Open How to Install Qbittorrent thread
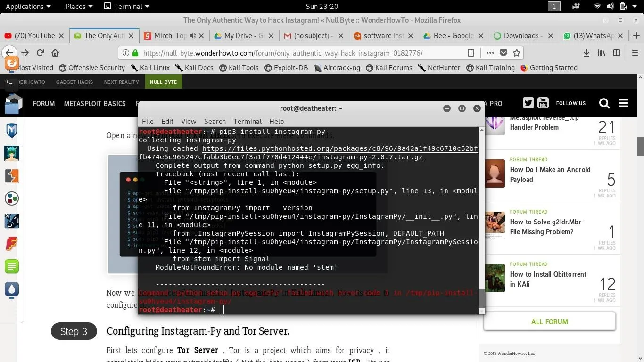This screenshot has width=644, height=362. coord(548,279)
